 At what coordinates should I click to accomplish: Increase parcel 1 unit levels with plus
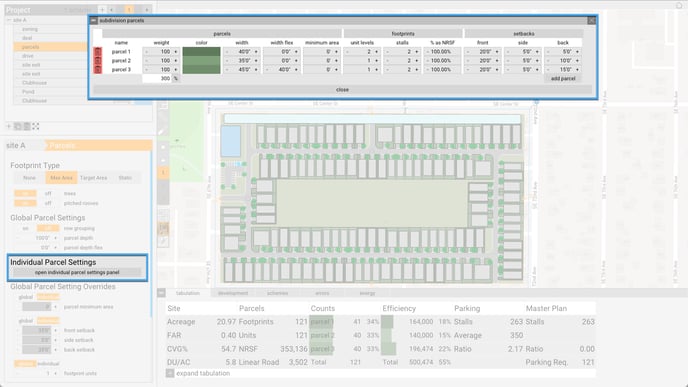point(376,52)
